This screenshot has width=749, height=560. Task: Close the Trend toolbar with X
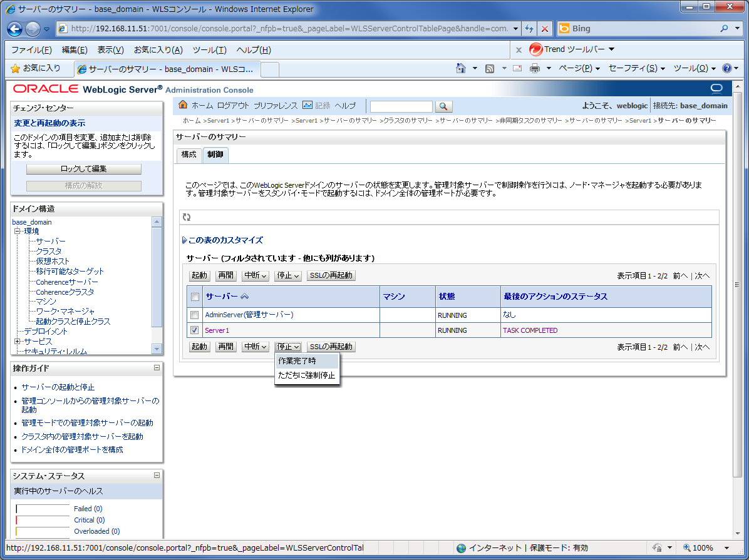[x=519, y=49]
